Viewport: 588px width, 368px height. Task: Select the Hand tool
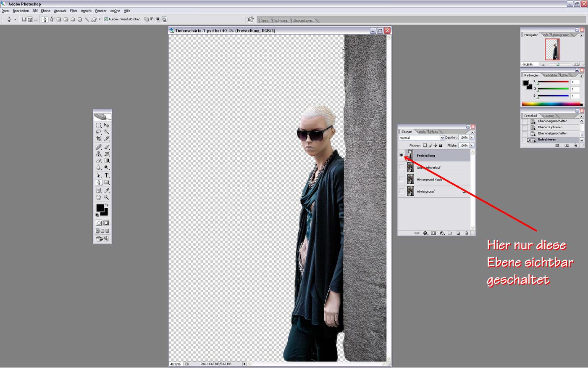coord(98,197)
